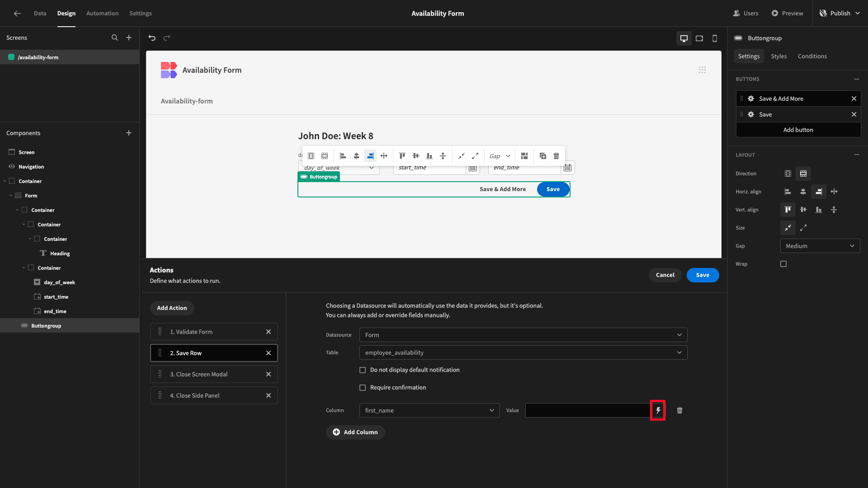868x488 pixels.
Task: Enable Do not display default notification
Action: coord(363,370)
